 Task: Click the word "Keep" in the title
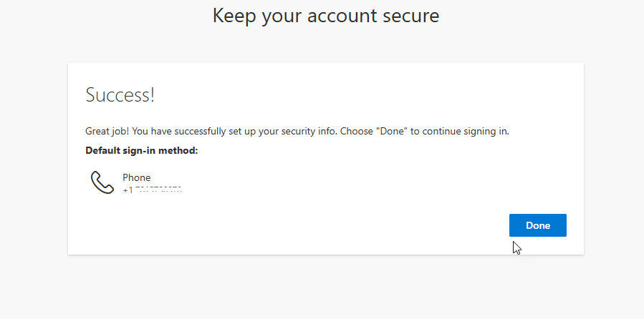point(231,15)
